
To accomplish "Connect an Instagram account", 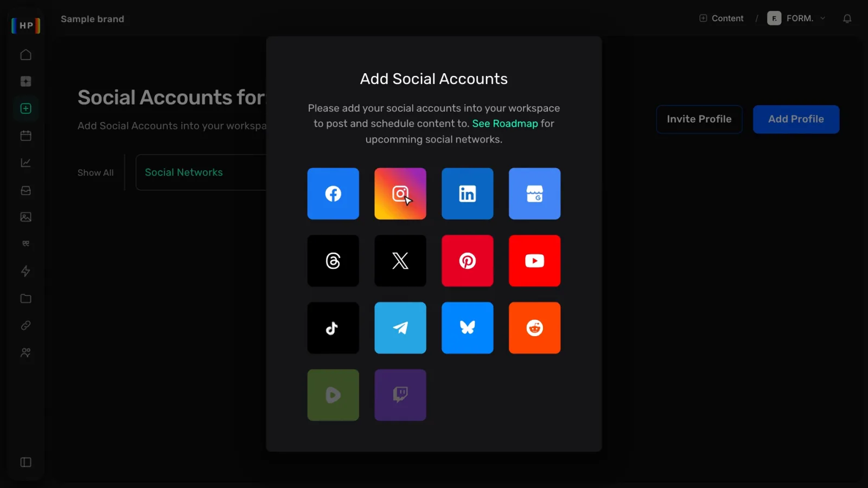I will 400,194.
